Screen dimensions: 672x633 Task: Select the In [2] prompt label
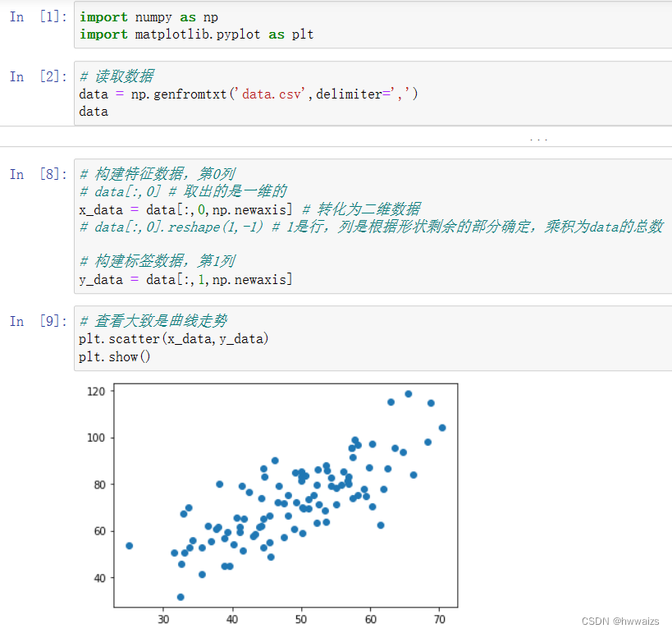click(x=38, y=76)
